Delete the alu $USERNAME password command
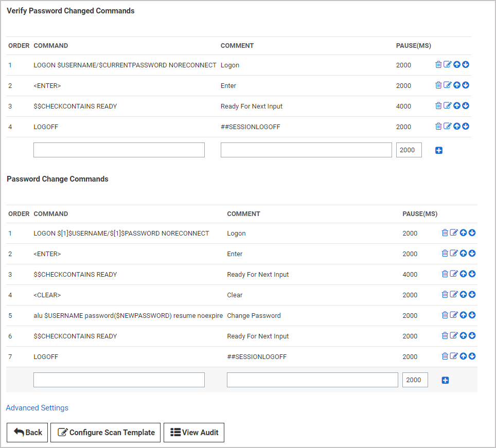This screenshot has height=448, width=496. coord(445,315)
